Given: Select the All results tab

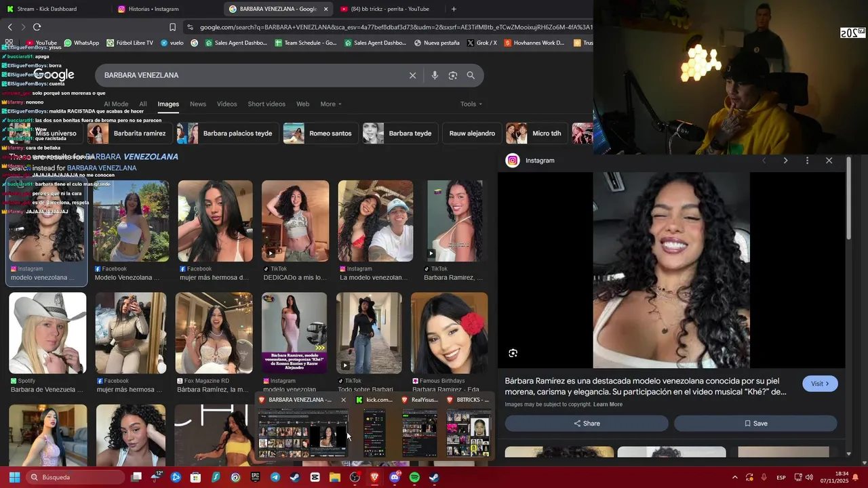Looking at the screenshot, I should (x=143, y=104).
